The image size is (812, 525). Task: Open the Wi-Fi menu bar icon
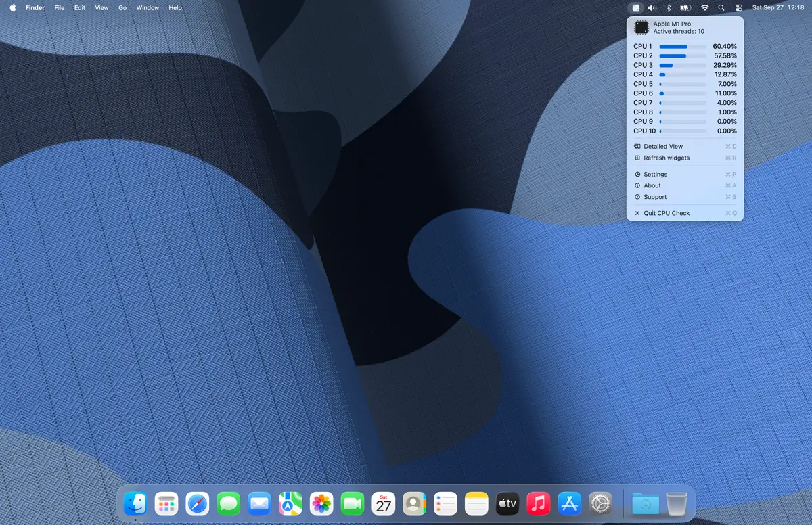click(x=704, y=8)
